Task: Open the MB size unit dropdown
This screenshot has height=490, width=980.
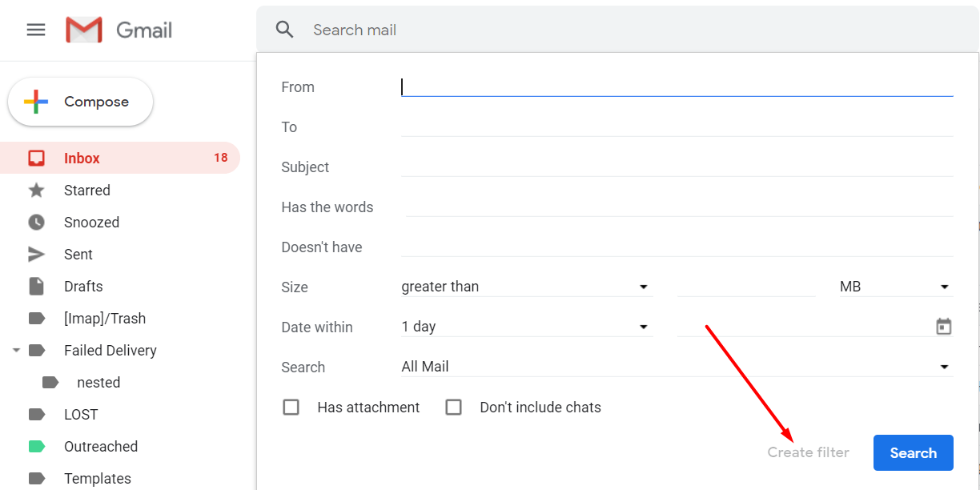Action: pos(894,287)
